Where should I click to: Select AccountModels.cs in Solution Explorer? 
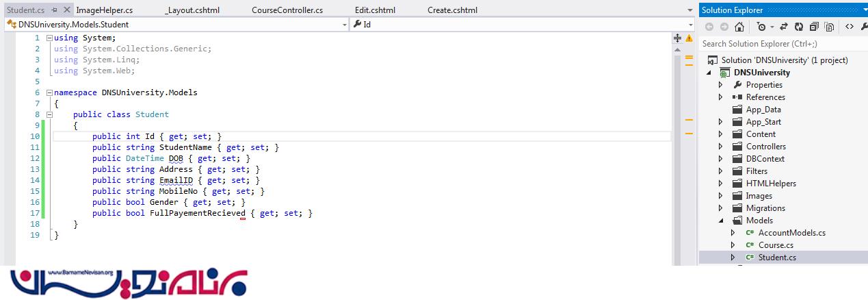791,233
